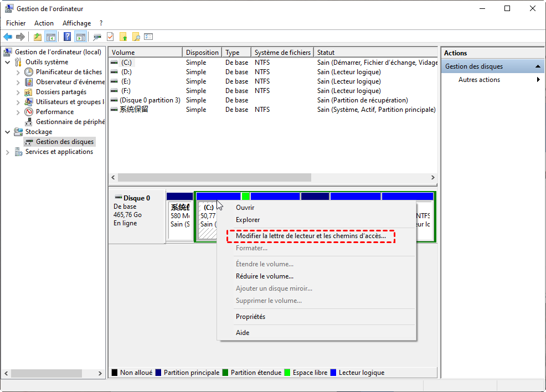Open Propriétés from the context menu

point(317,317)
